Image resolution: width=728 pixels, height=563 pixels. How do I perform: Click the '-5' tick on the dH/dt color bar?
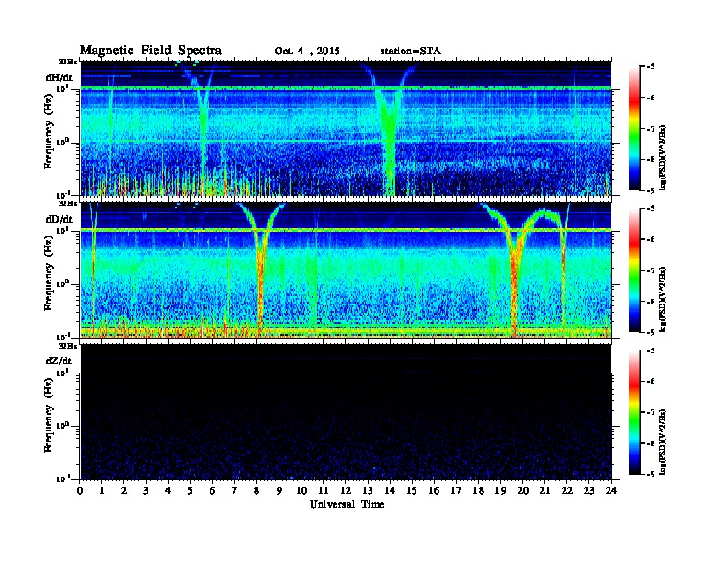(651, 66)
